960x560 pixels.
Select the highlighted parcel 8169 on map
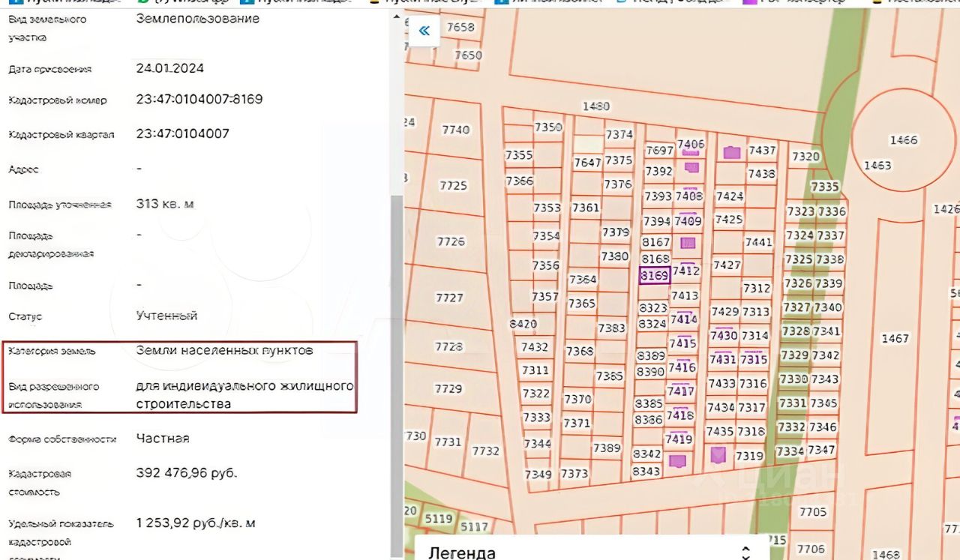point(654,275)
